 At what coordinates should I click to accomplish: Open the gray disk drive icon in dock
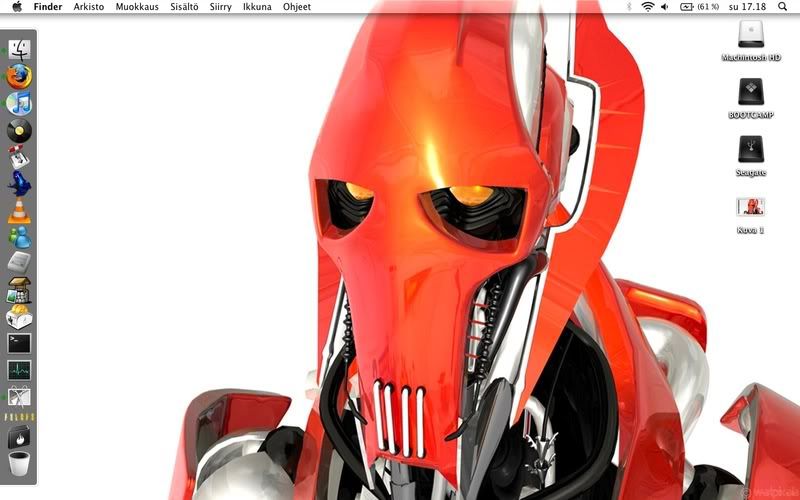click(19, 262)
